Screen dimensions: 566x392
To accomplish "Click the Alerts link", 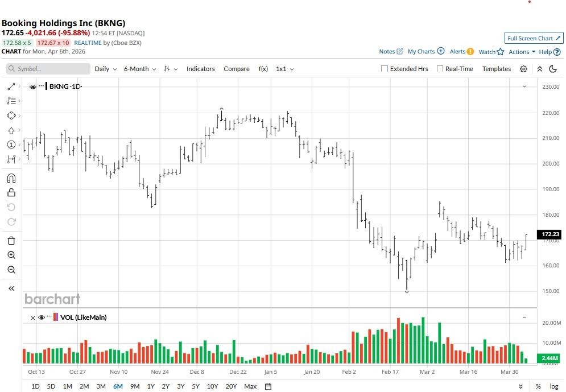I will pos(457,52).
